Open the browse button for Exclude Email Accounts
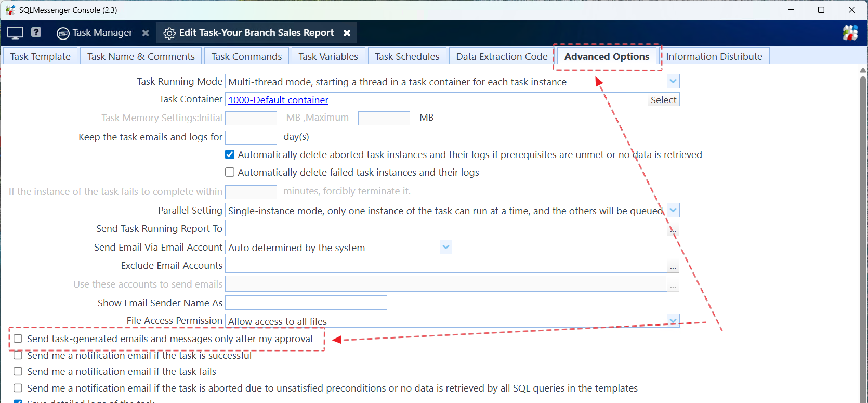The width and height of the screenshot is (868, 403). 673,266
